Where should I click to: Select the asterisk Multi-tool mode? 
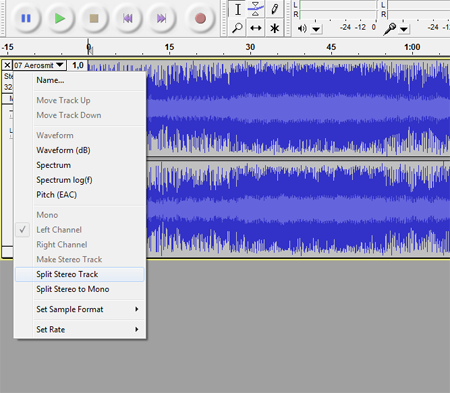click(x=275, y=28)
